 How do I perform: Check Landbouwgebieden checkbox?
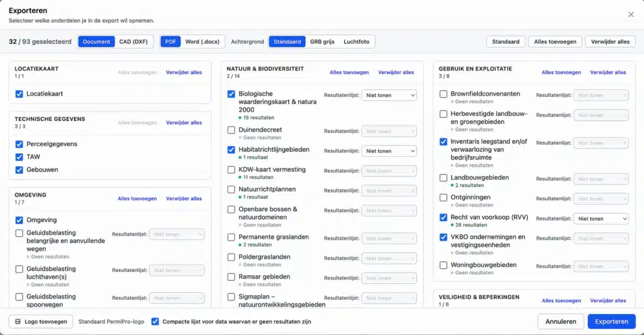pyautogui.click(x=443, y=178)
